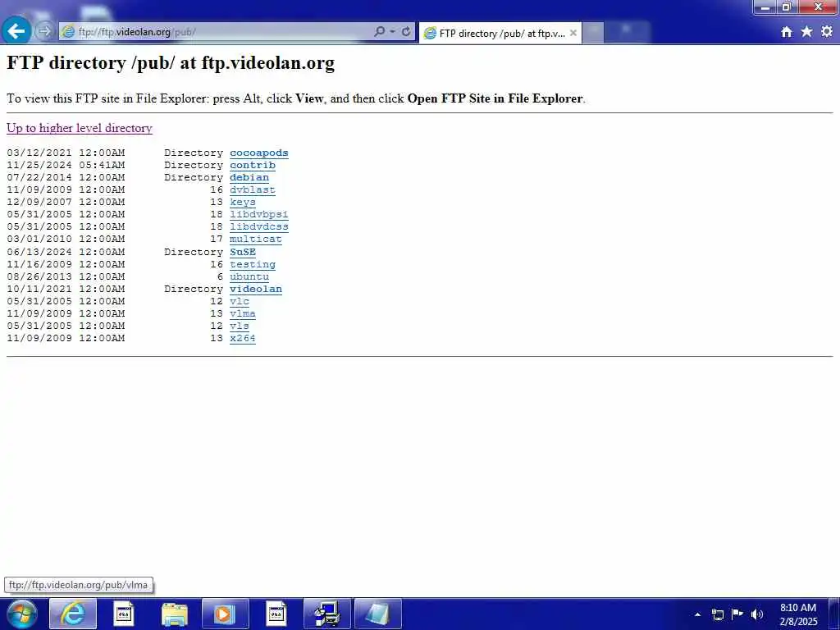Open Action Center flag tray icon
840x630 pixels.
[x=737, y=614]
